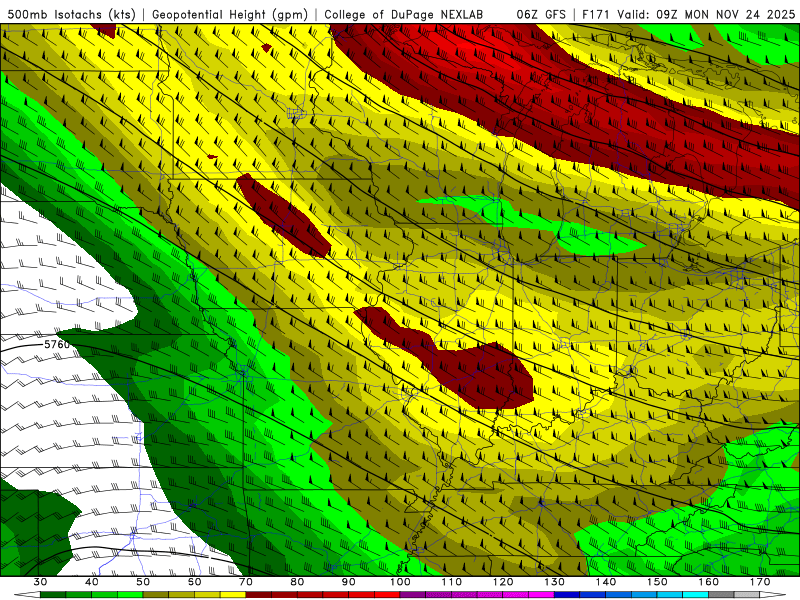Click the 160 label on the color scale
This screenshot has height=600, width=800.
pos(709,582)
